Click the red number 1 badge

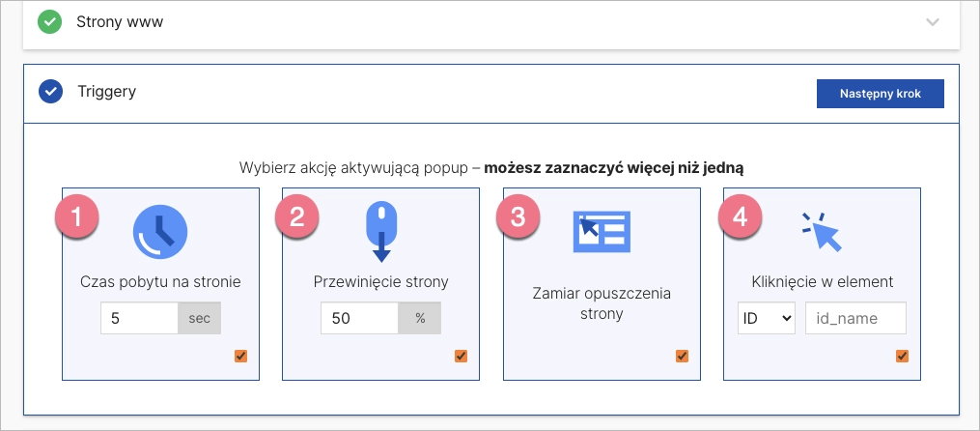pos(76,215)
